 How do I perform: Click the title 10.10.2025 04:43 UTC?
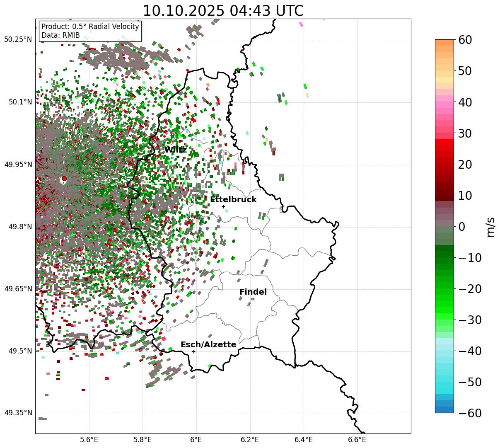pyautogui.click(x=223, y=11)
